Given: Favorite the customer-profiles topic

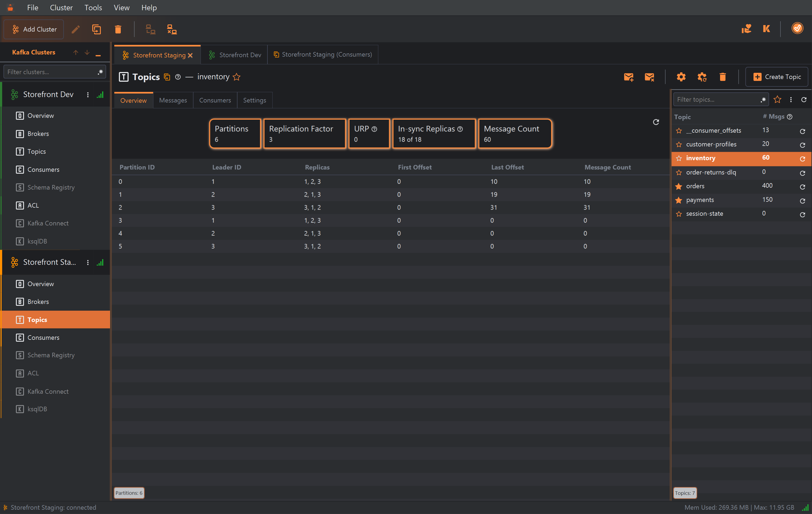Looking at the screenshot, I should (679, 144).
